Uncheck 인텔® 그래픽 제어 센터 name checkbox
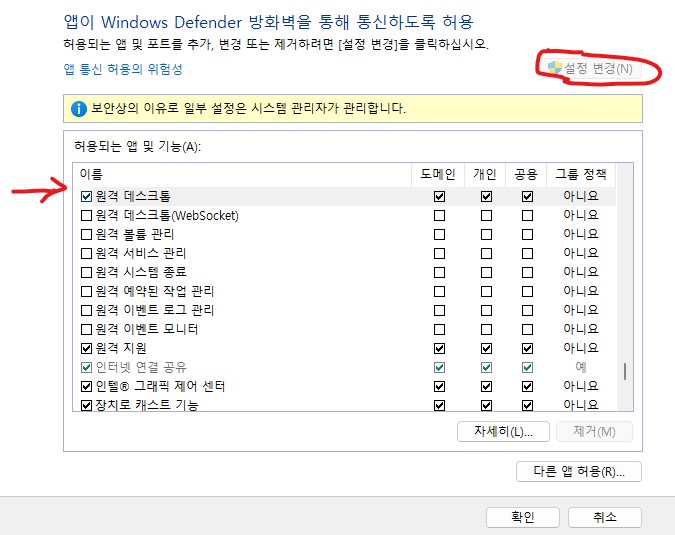675x535 pixels. pos(87,387)
